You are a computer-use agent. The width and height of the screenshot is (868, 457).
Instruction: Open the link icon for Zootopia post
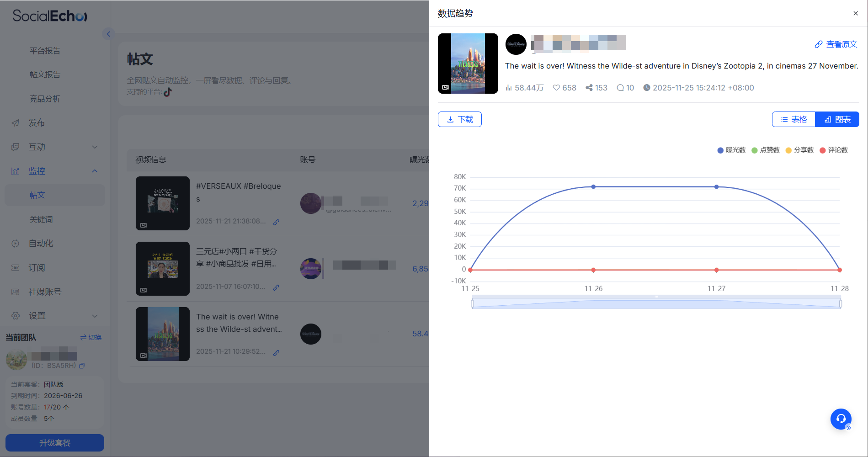[276, 353]
